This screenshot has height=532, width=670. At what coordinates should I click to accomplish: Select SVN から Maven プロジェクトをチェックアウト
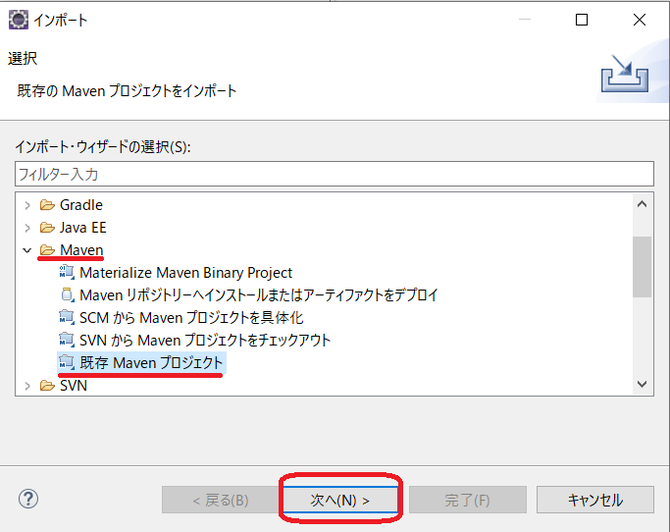click(205, 341)
